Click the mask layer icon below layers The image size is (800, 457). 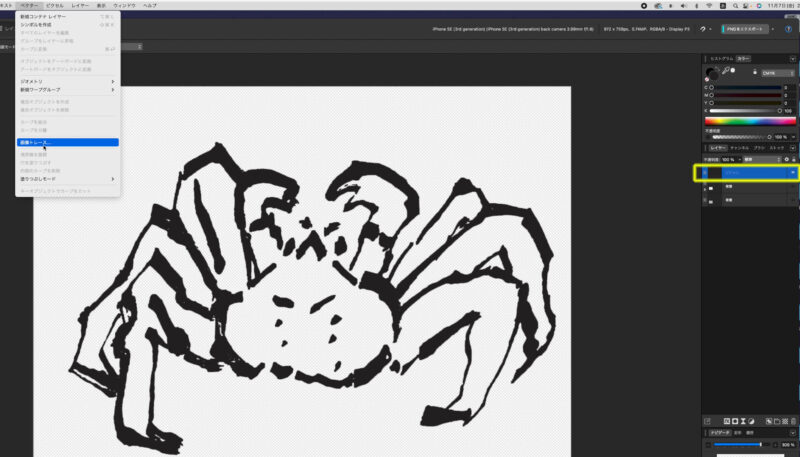pyautogui.click(x=735, y=421)
